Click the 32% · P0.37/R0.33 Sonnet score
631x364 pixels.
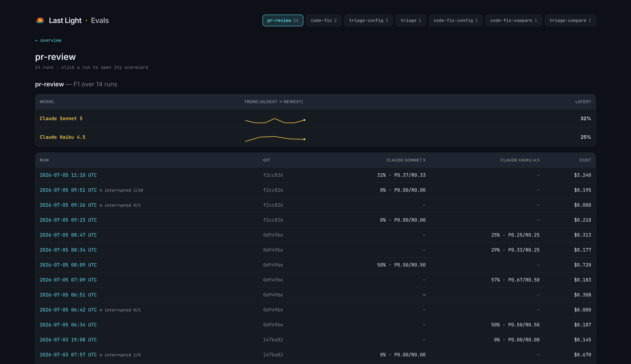(401, 175)
